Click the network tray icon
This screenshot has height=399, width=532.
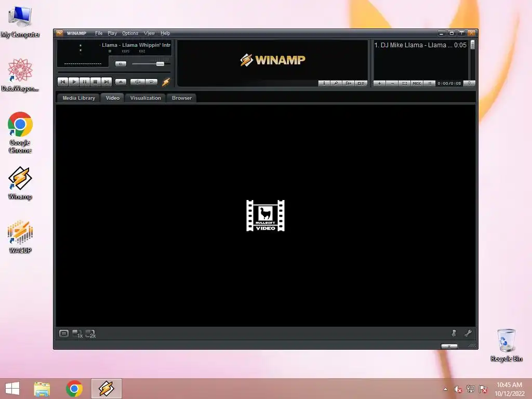[x=471, y=389]
